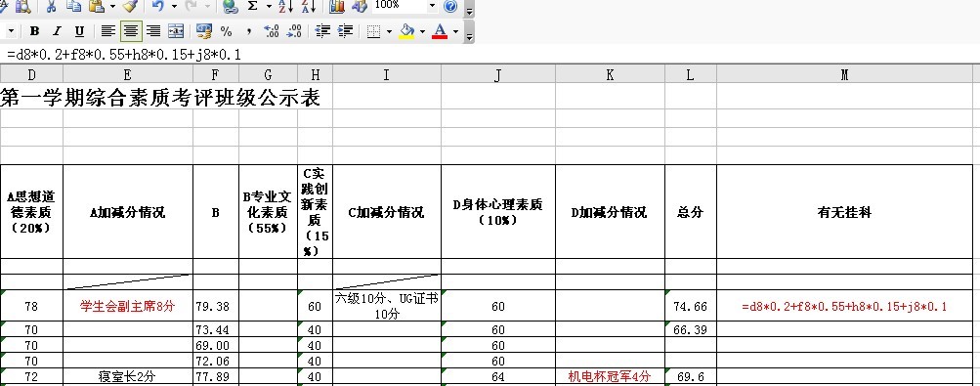Apply borders with the Borders icon
980x386 pixels.
point(374,30)
